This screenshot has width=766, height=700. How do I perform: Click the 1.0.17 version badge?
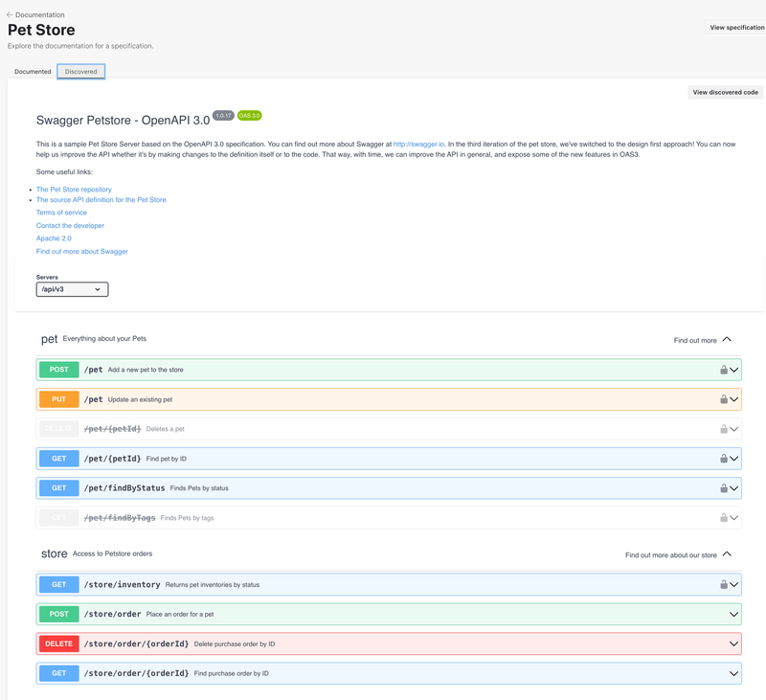pos(223,116)
